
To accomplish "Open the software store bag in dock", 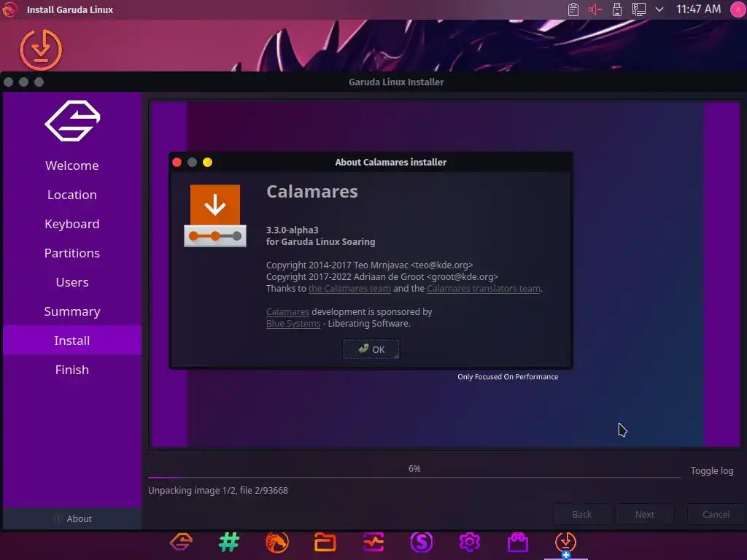I will pyautogui.click(x=517, y=542).
